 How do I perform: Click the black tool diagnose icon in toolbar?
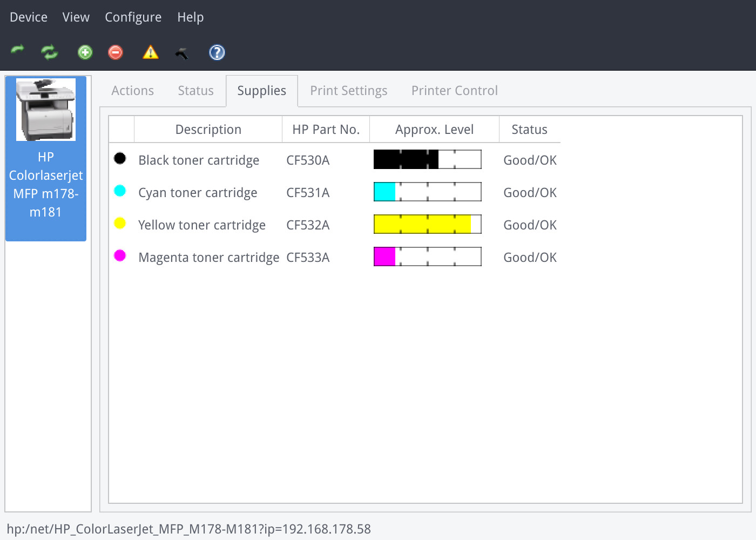[182, 53]
